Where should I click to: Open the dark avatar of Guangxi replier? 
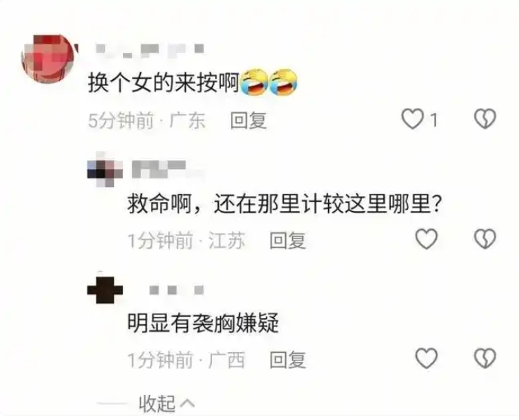pos(105,289)
